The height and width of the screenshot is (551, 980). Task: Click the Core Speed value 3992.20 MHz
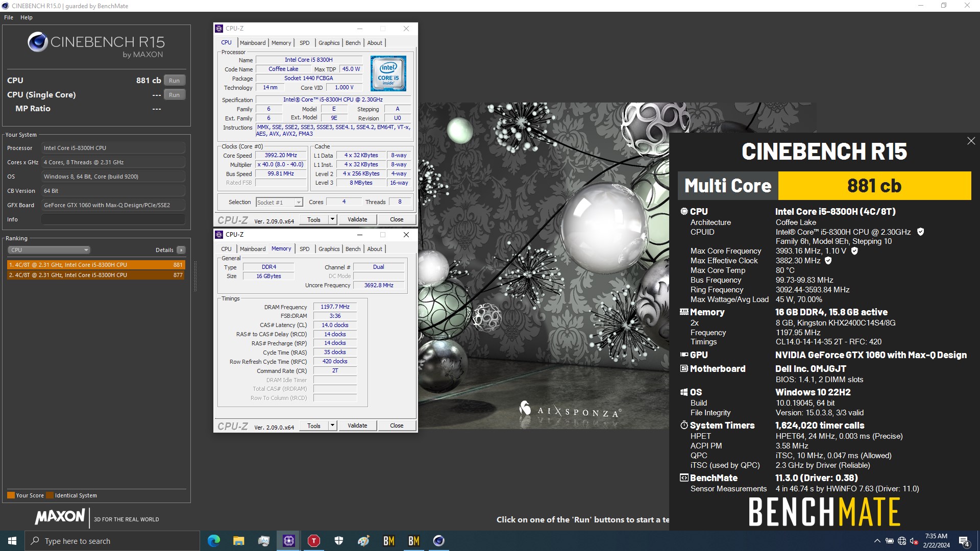pyautogui.click(x=281, y=155)
